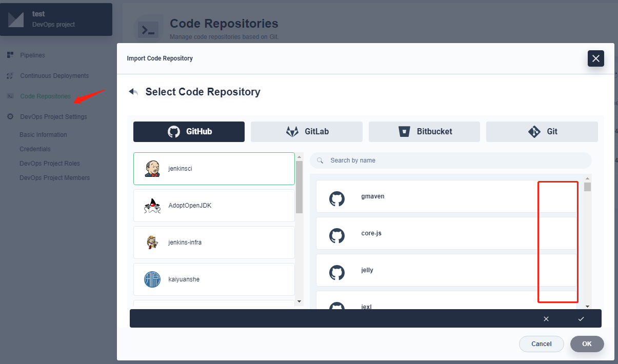Click the Continuous Deployments sidebar icon
The image size is (618, 364).
10,76
